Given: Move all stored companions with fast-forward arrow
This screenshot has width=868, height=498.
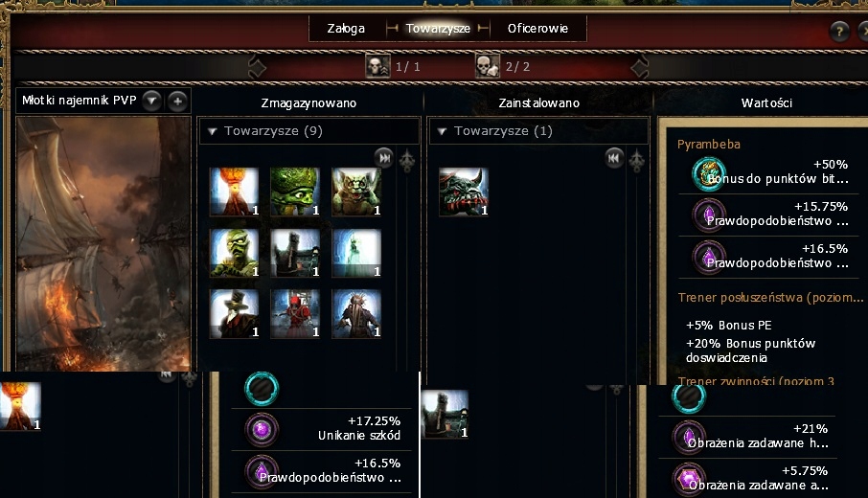Looking at the screenshot, I should click(383, 158).
